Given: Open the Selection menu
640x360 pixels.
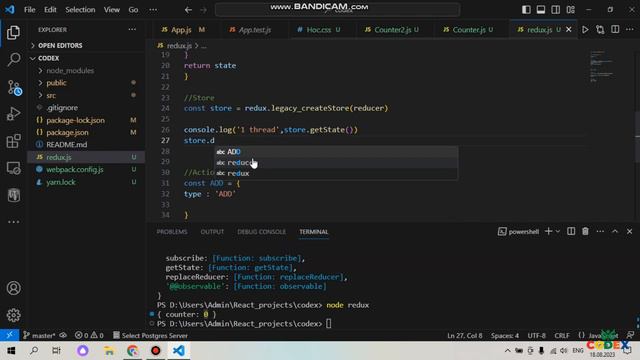Looking at the screenshot, I should pyautogui.click(x=80, y=10).
